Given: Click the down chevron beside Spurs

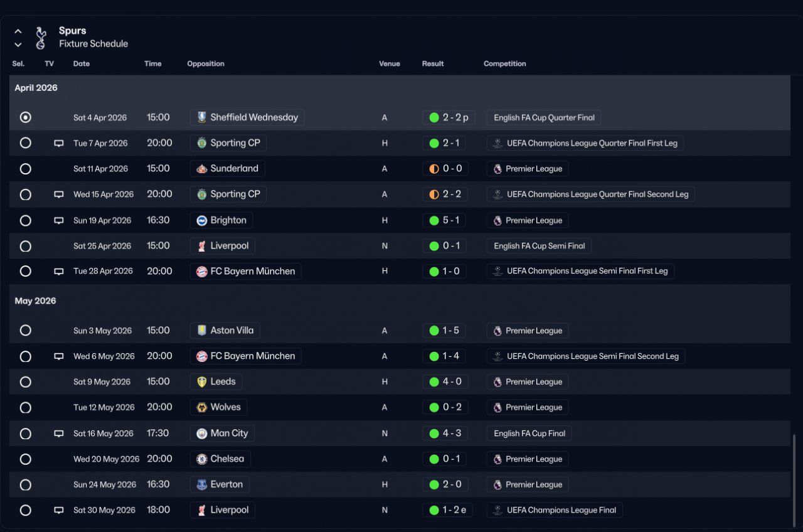Looking at the screenshot, I should (18, 45).
